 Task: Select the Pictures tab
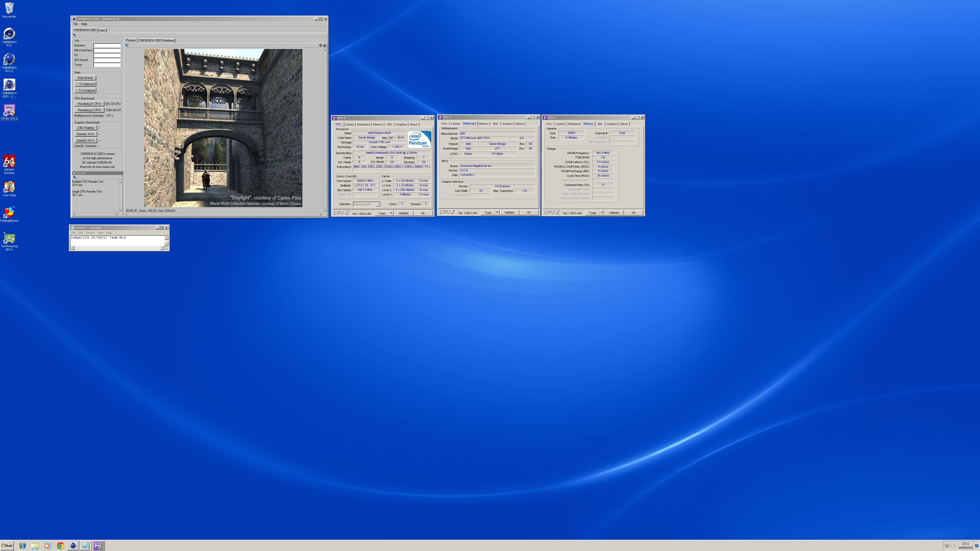[130, 40]
